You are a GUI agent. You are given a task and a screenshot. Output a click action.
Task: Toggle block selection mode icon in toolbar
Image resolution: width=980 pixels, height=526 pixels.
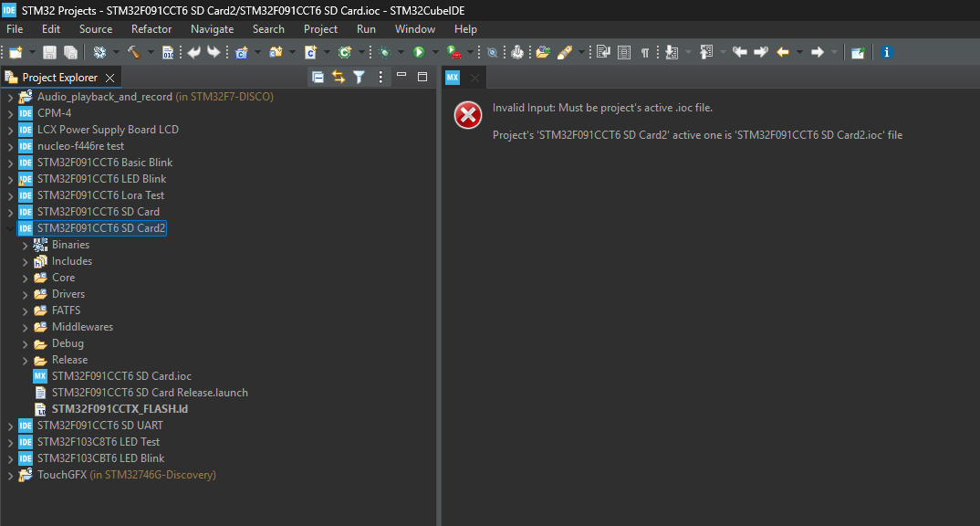tap(624, 53)
